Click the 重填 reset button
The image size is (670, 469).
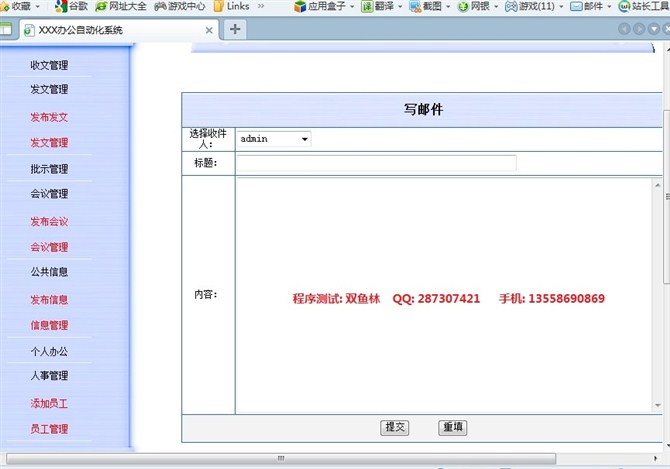coord(453,427)
